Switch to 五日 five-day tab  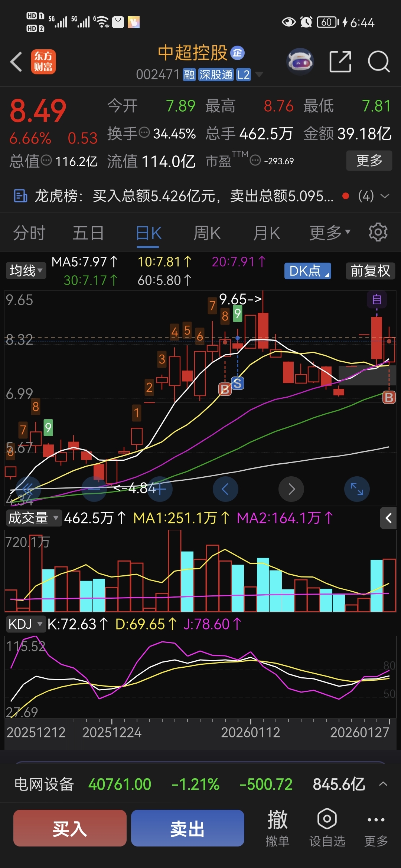(88, 233)
